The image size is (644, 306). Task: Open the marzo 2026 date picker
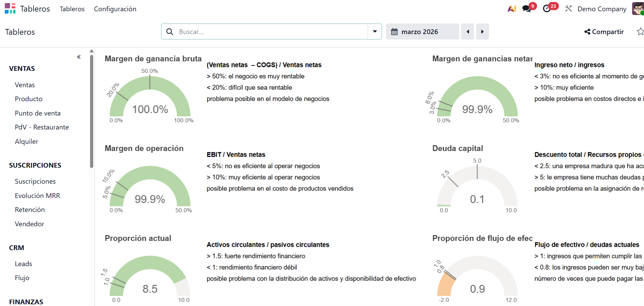coord(422,32)
